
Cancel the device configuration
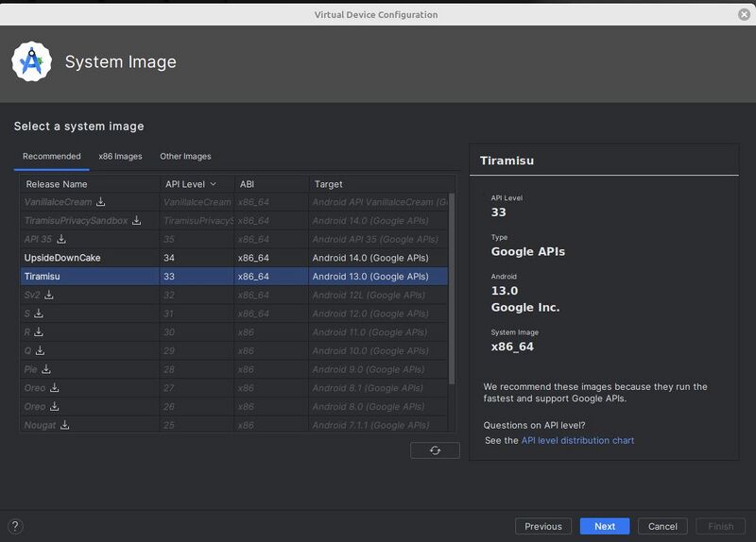[662, 526]
